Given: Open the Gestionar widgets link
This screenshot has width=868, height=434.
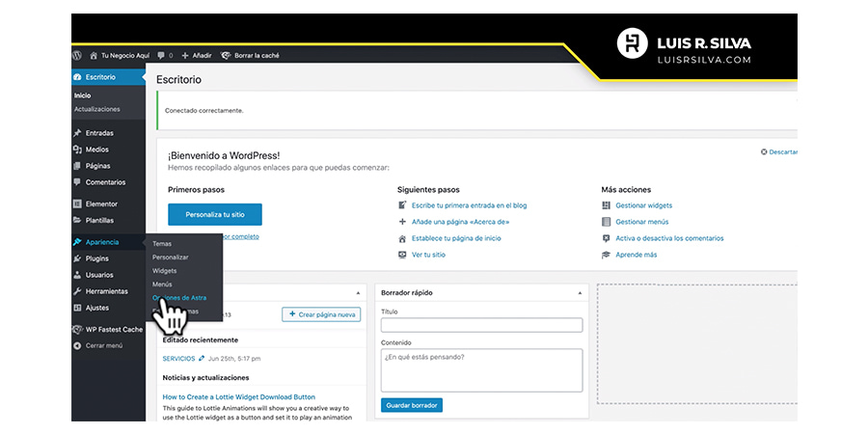Looking at the screenshot, I should point(644,205).
